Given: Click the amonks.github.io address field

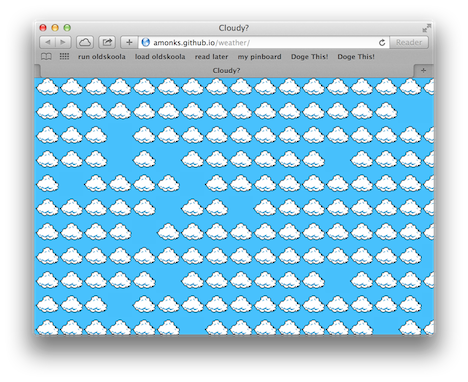Looking at the screenshot, I should coord(263,42).
